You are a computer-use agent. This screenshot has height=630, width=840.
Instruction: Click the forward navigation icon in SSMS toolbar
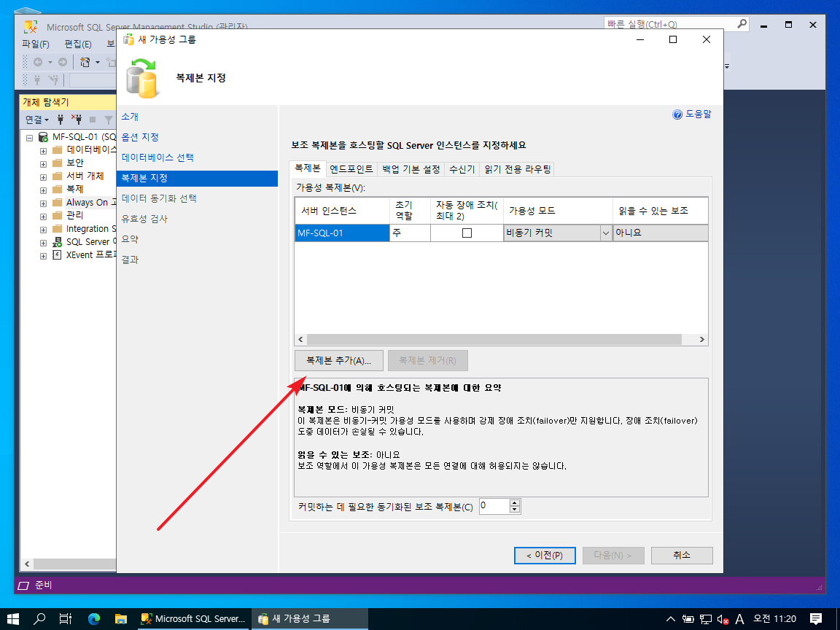pos(63,62)
